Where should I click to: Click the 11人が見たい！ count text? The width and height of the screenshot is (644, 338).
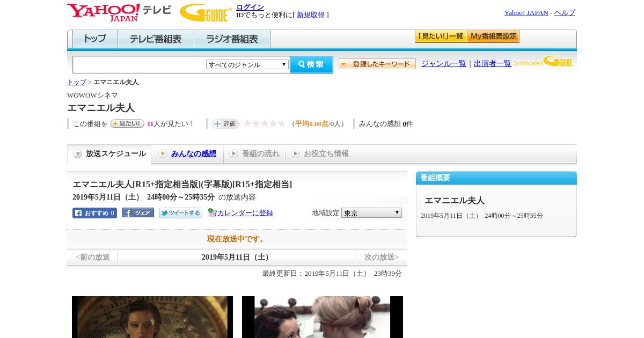[171, 124]
